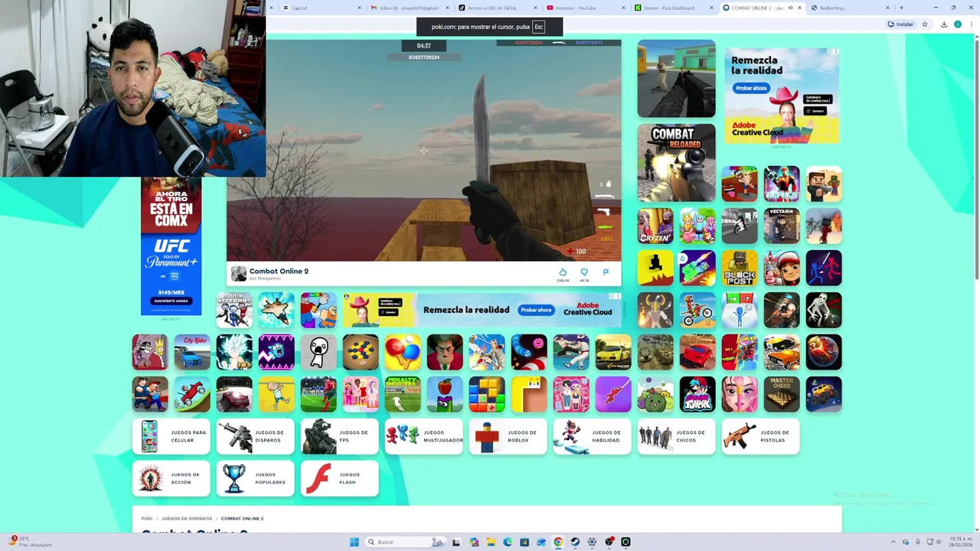
Task: Click Suscríbete ahora in Paramount+ ad
Action: pos(171,301)
